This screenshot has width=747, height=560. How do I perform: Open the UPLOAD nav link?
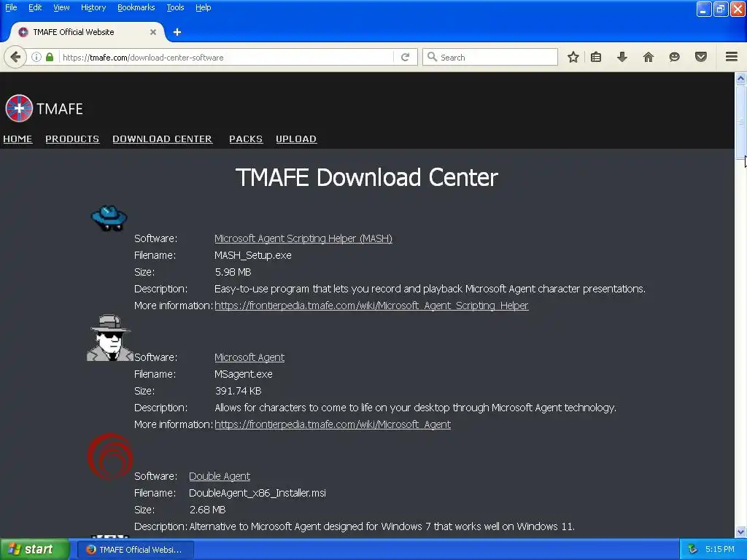[296, 139]
